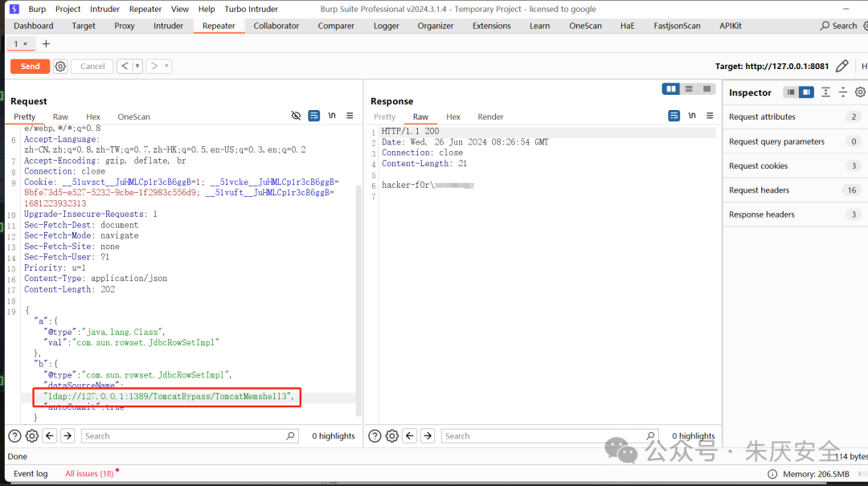Viewport: 868px width, 486px height.
Task: Toggle show newline characters in Response
Action: coord(692,116)
